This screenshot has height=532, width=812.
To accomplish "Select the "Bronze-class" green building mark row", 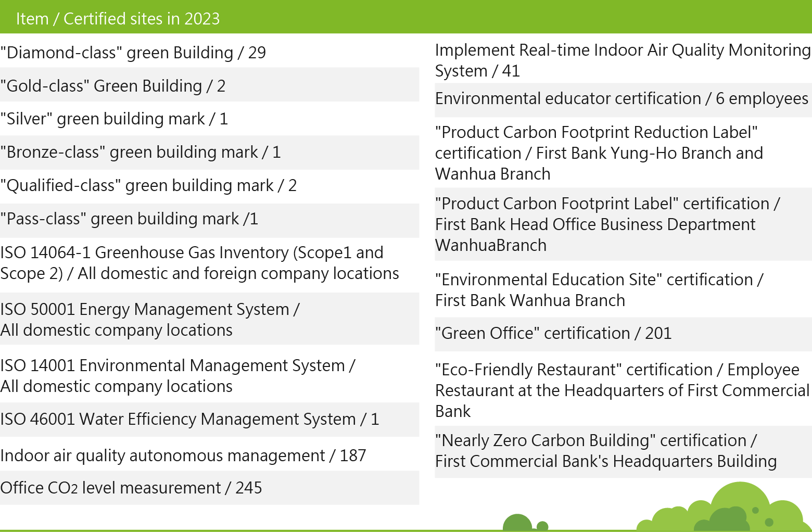I will [209, 153].
